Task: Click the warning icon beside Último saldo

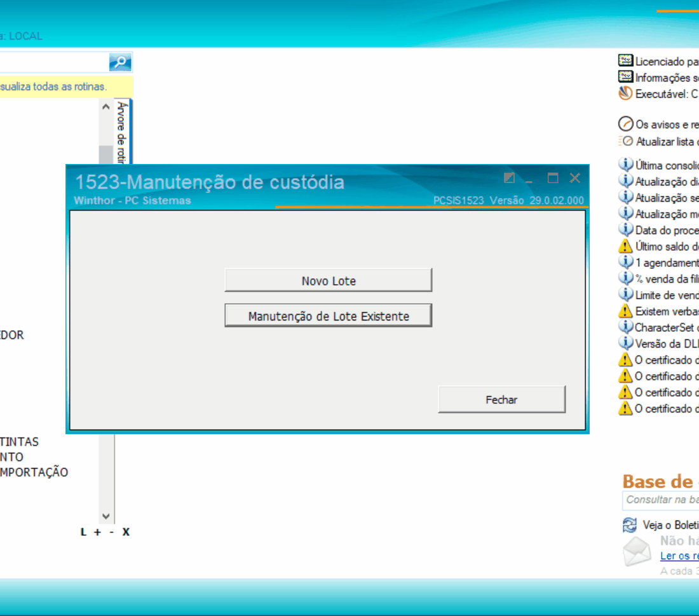Action: [625, 246]
